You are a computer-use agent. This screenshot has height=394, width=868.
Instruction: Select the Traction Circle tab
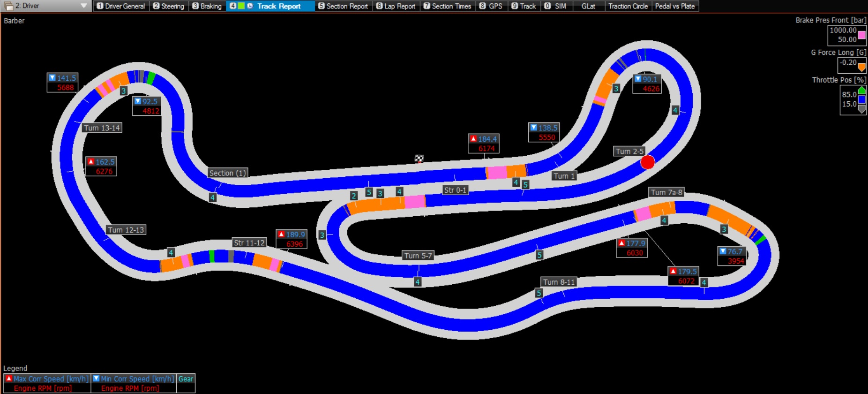pyautogui.click(x=628, y=6)
